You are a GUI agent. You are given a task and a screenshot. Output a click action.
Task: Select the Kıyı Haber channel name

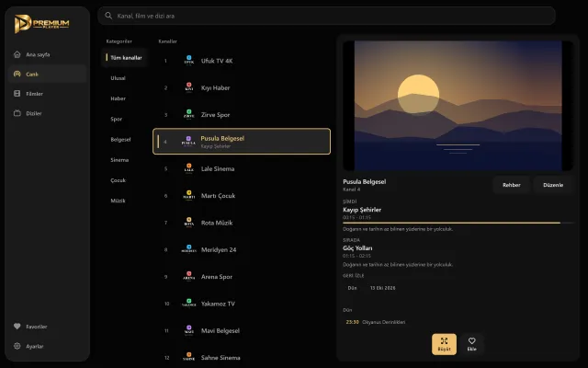pos(215,87)
